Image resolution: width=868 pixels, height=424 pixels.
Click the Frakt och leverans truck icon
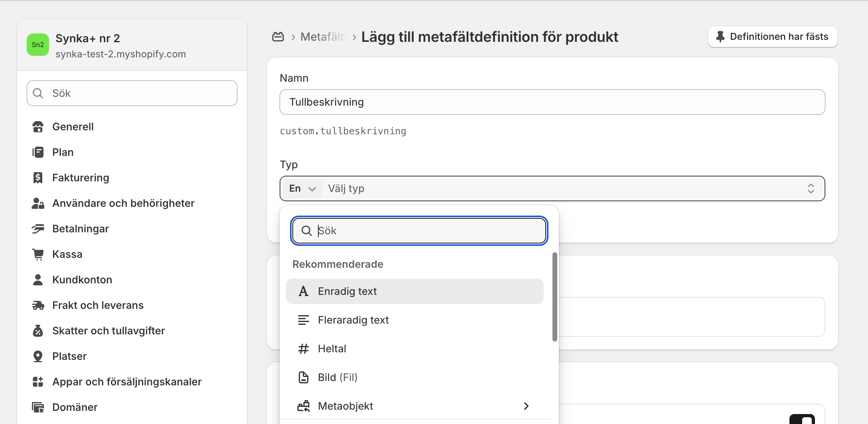[38, 305]
